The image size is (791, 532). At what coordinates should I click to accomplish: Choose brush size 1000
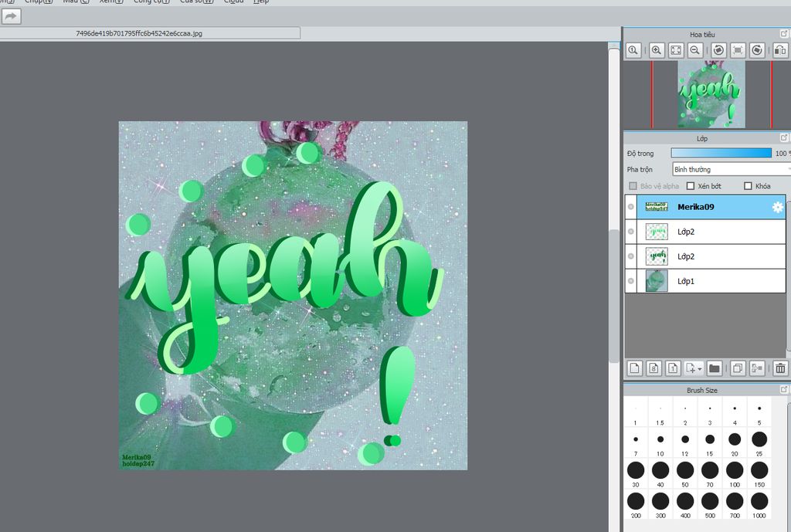759,505
